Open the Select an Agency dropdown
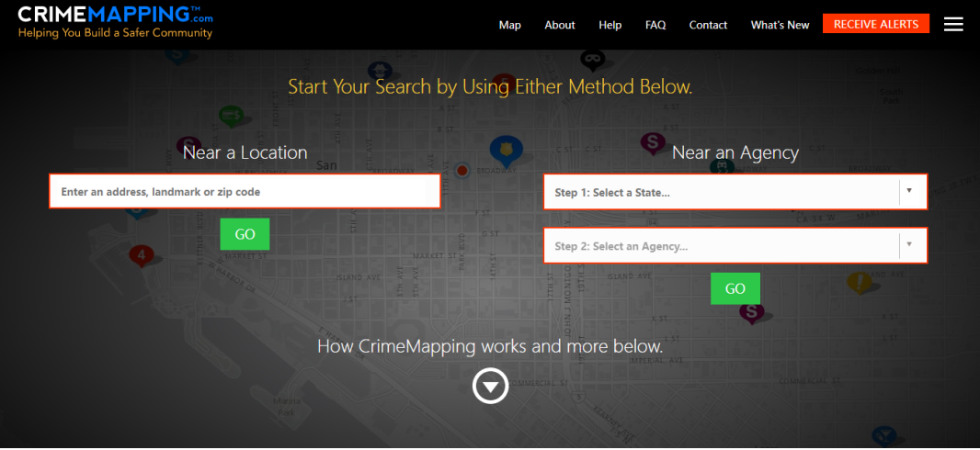Screen dimensions: 980x450 pyautogui.click(x=735, y=246)
